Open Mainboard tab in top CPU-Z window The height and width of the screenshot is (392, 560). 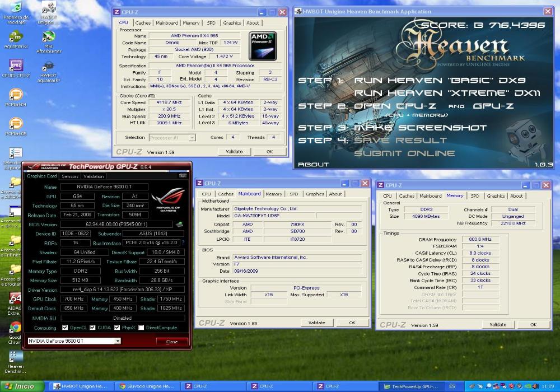[167, 23]
